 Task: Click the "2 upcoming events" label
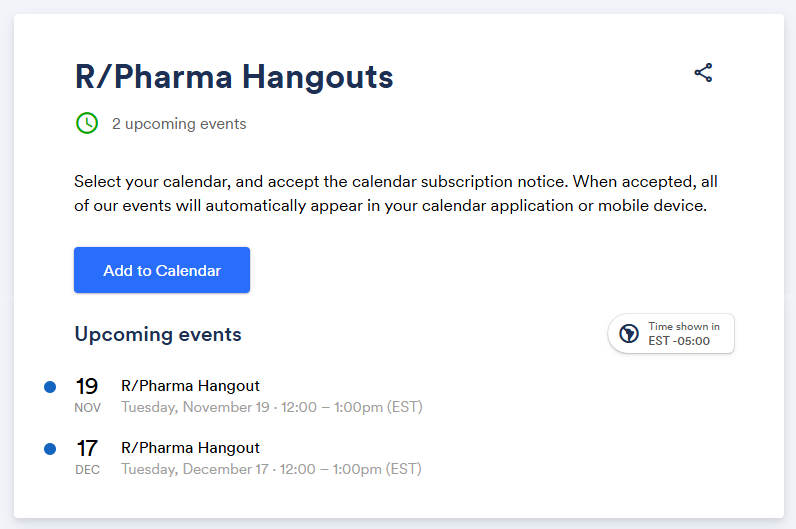[179, 124]
